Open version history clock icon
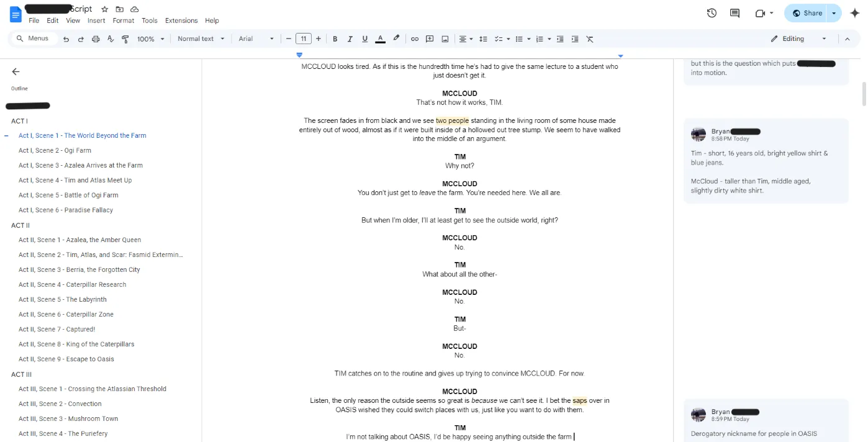868x442 pixels. point(712,13)
